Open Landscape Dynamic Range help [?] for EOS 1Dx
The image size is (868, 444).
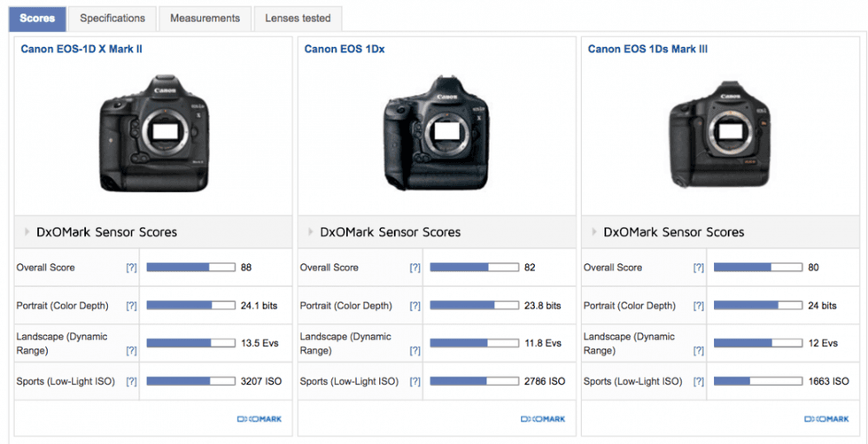coord(415,350)
